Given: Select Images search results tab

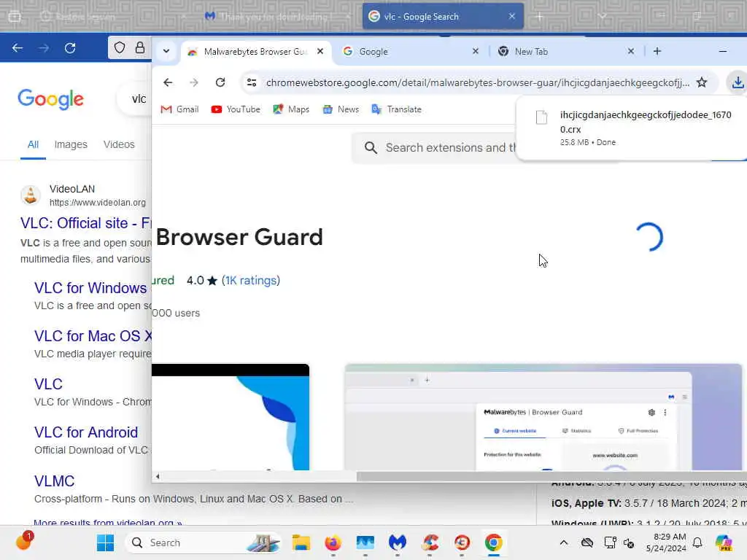Looking at the screenshot, I should (71, 144).
